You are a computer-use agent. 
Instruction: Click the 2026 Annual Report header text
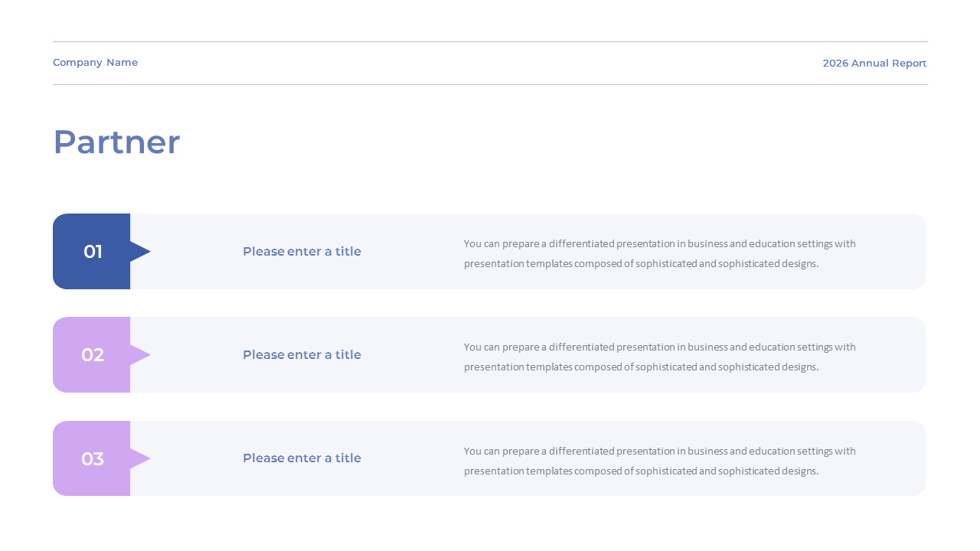(874, 64)
